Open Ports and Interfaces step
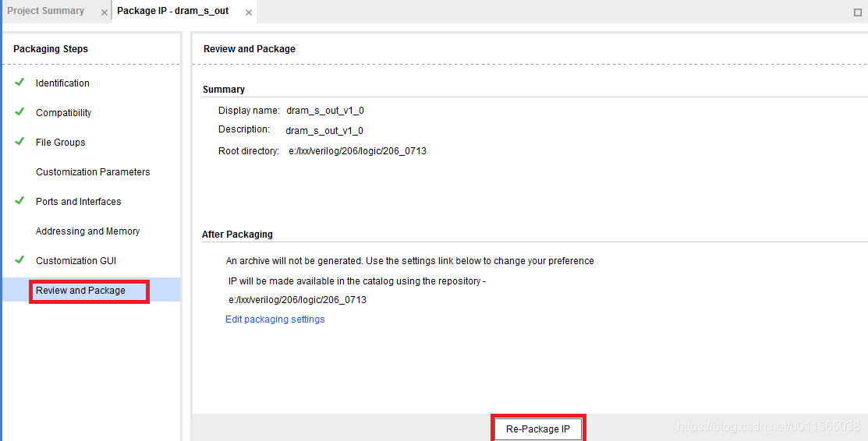 click(x=79, y=201)
